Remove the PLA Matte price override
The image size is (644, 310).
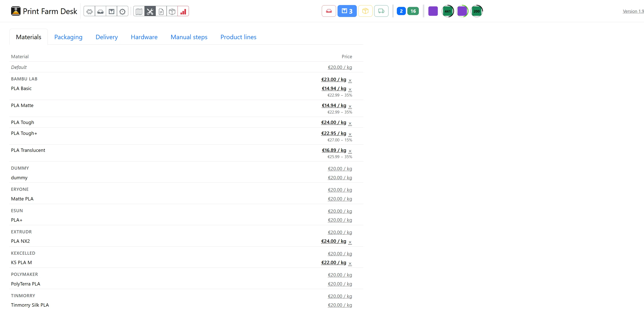(350, 106)
